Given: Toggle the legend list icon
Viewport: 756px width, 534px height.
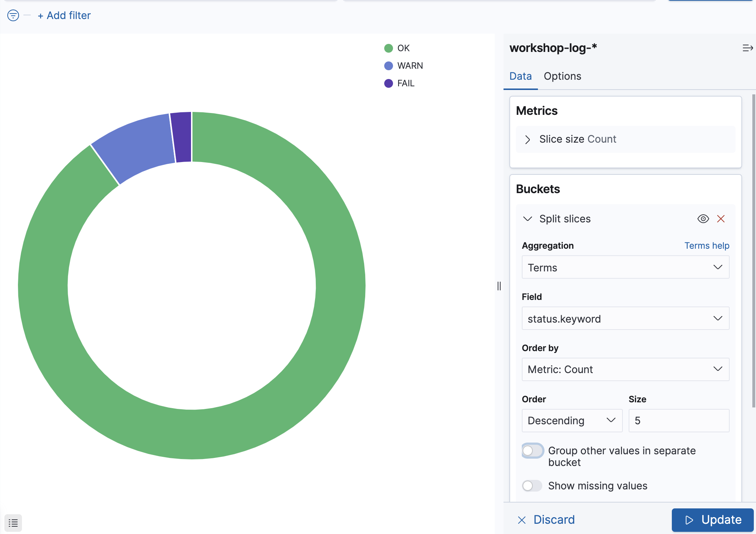Looking at the screenshot, I should 13,523.
